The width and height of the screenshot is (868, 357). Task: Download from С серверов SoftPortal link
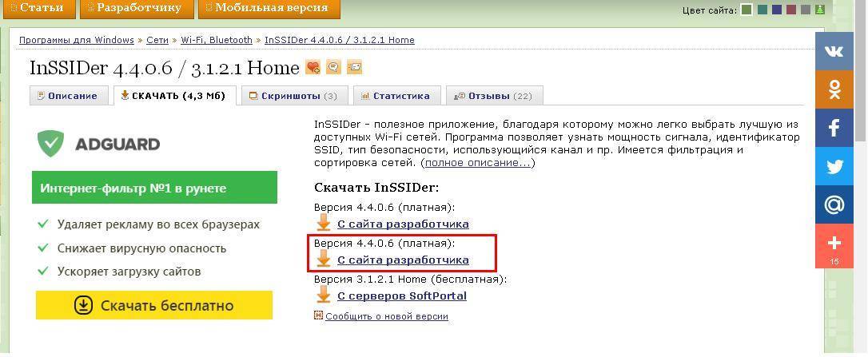(x=402, y=296)
